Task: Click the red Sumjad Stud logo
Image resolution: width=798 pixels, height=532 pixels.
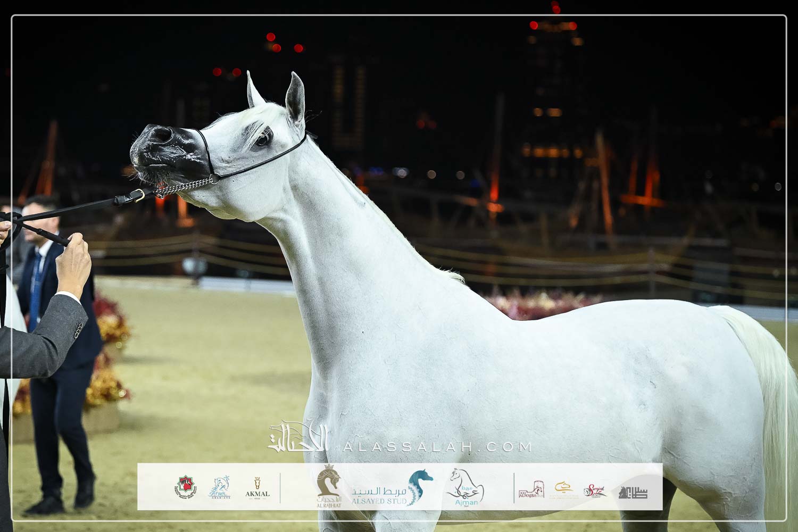Action: (594, 491)
